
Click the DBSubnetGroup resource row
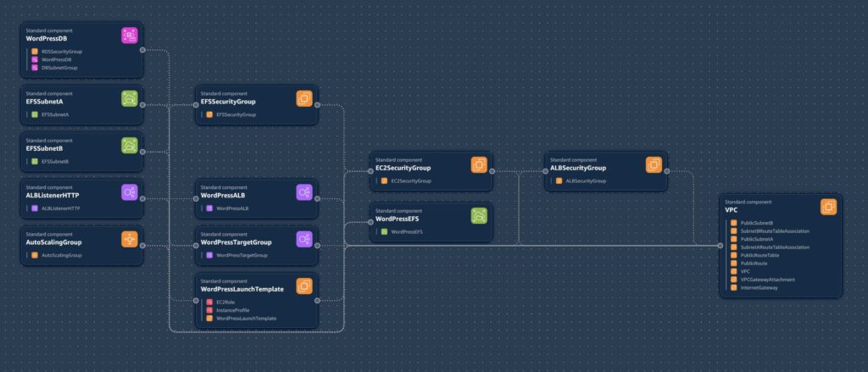(54, 68)
